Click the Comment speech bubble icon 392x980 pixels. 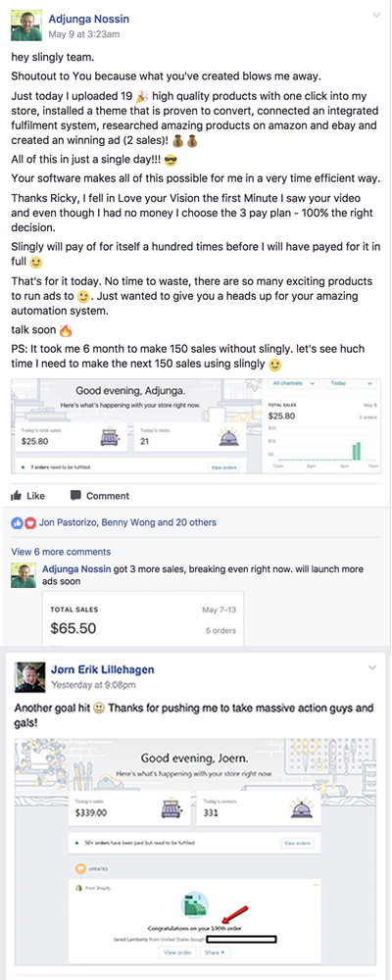click(x=75, y=496)
